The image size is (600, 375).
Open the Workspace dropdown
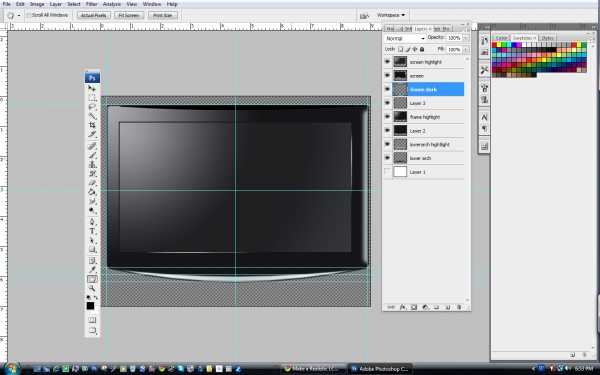pyautogui.click(x=391, y=15)
